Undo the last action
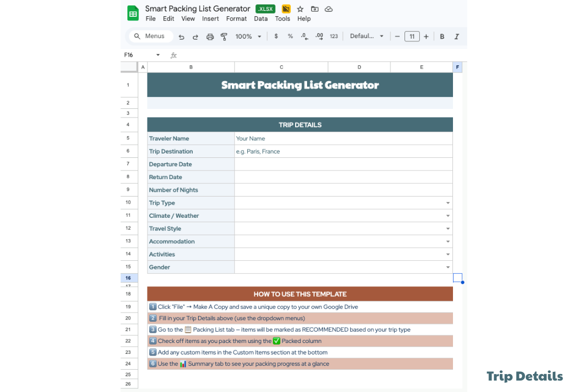 coord(181,36)
